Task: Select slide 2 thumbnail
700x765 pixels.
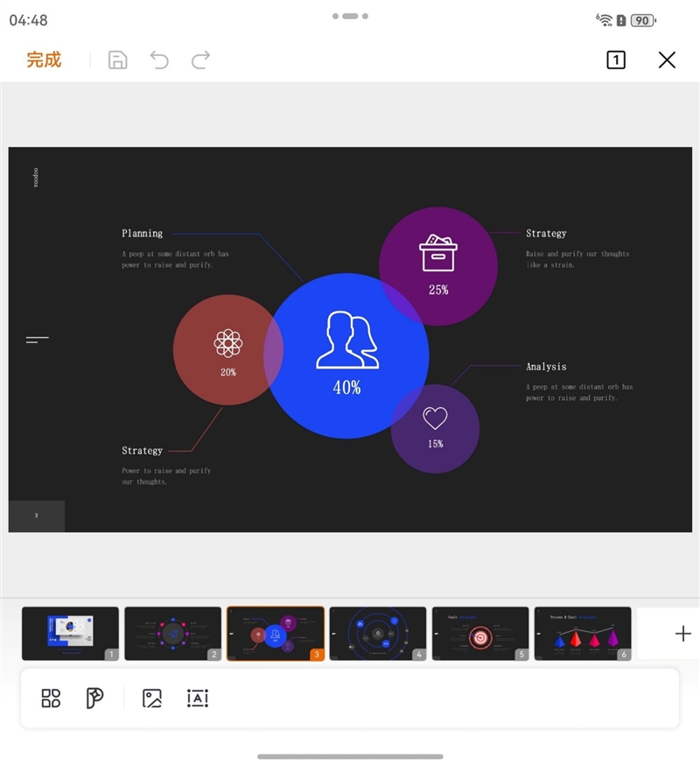Action: point(172,633)
